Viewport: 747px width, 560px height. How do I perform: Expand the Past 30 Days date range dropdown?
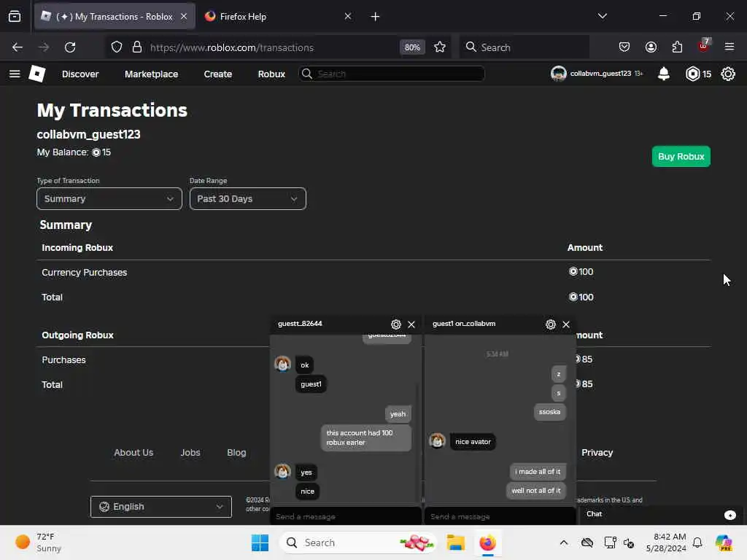click(248, 198)
